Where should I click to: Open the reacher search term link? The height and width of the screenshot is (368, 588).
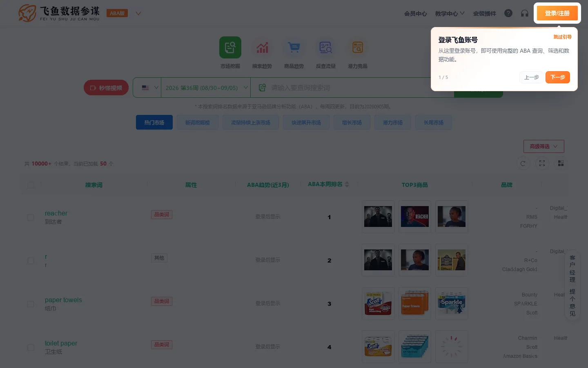(56, 213)
